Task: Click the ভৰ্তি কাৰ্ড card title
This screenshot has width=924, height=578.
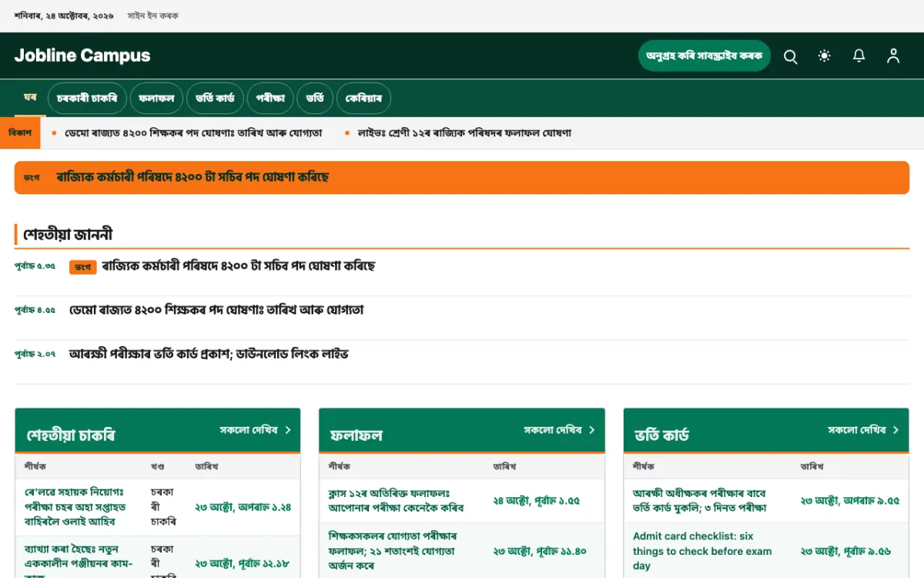Action: click(661, 435)
